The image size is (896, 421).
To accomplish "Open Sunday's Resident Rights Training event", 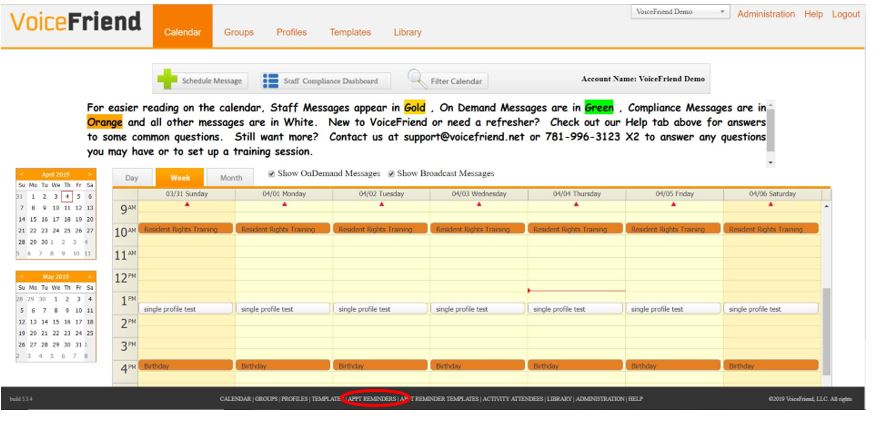I will click(x=186, y=228).
